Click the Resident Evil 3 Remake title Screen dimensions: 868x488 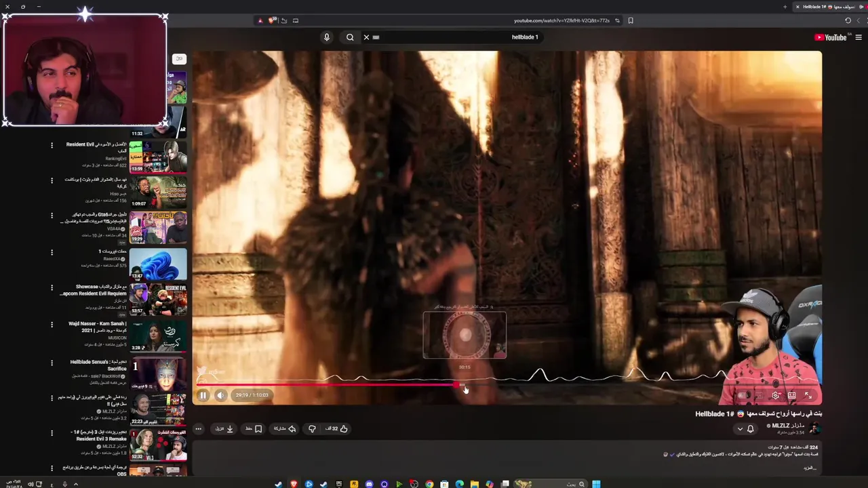click(x=98, y=435)
